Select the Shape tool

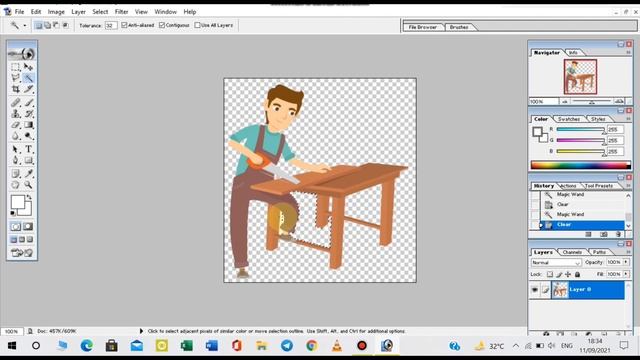click(x=28, y=160)
